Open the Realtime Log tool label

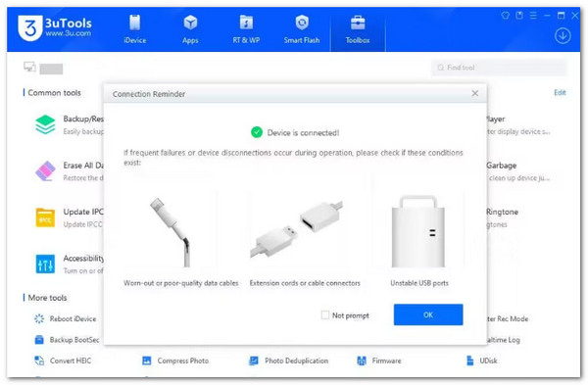point(504,340)
